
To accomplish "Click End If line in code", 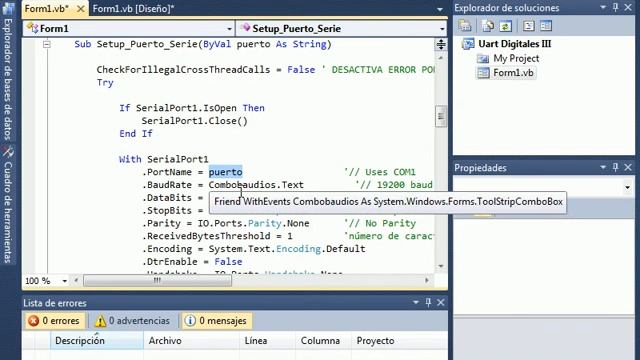I will pyautogui.click(x=136, y=133).
